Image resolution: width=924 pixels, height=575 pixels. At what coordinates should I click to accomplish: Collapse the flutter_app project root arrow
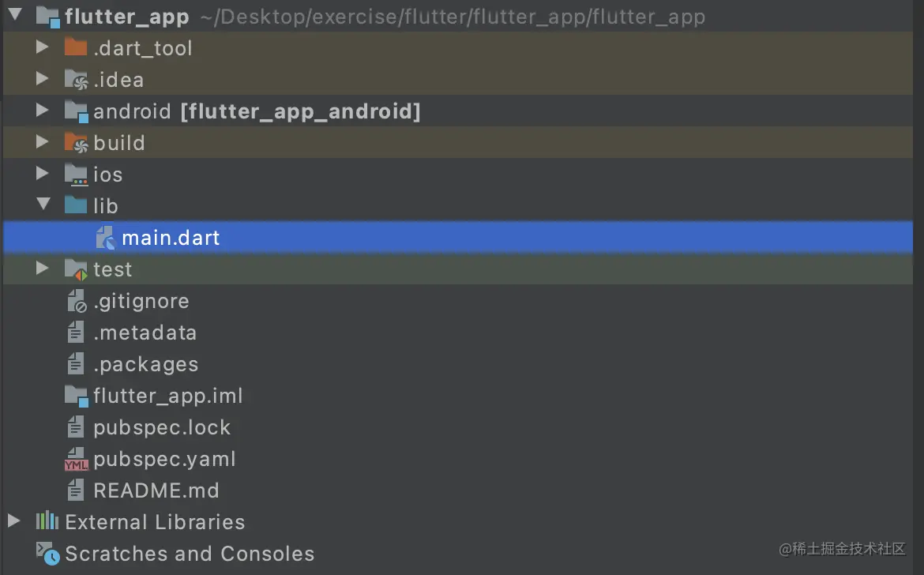click(x=14, y=16)
